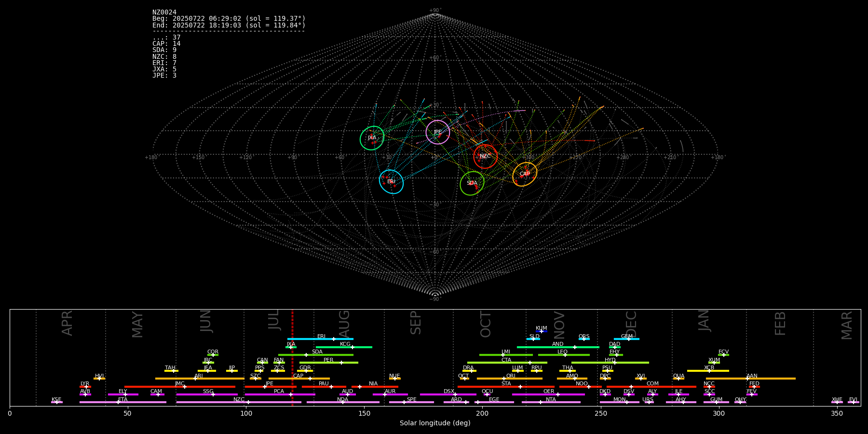Viewport: 868px width, 434px height.
Task: Click the KCG green bar in timeline
Action: click(x=344, y=347)
